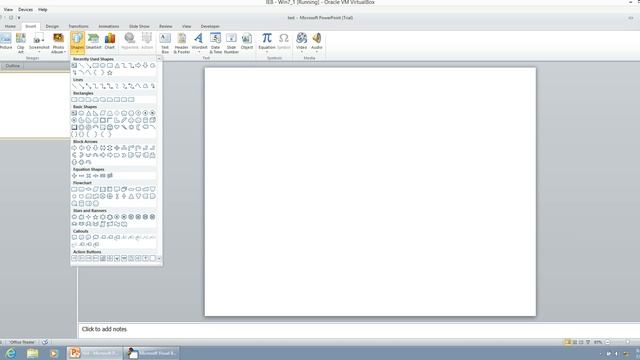
Task: Click the blank slide canvas
Action: point(370,191)
